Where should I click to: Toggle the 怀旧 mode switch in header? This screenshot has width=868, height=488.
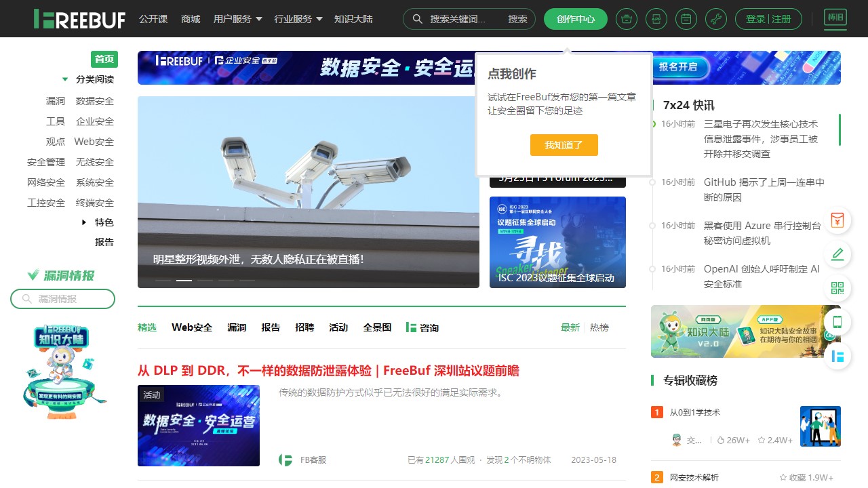click(x=835, y=18)
